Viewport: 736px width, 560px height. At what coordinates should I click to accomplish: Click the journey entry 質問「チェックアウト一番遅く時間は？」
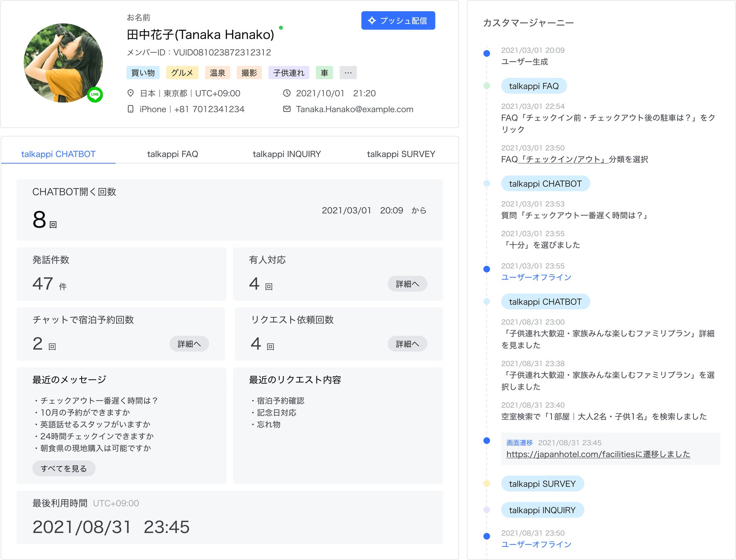[x=576, y=215]
